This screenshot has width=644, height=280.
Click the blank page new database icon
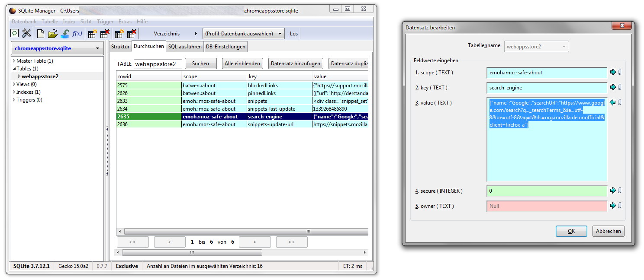point(40,33)
